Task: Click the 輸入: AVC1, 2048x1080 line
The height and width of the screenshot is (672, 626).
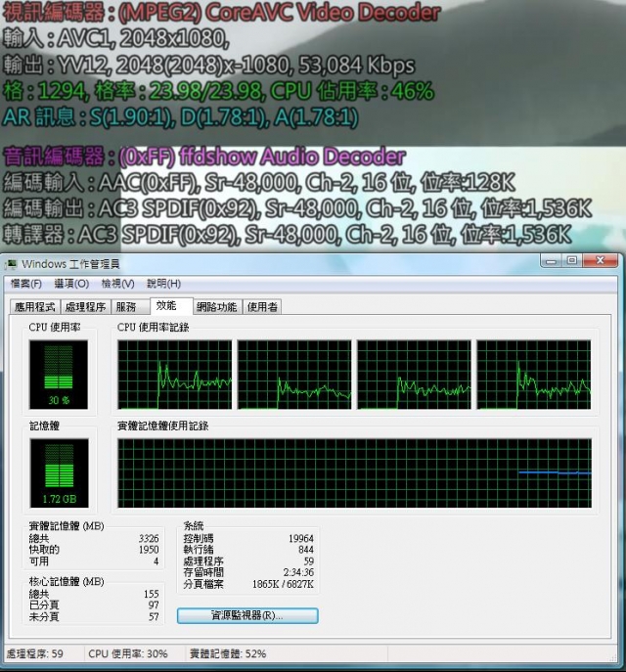Action: coord(115,38)
